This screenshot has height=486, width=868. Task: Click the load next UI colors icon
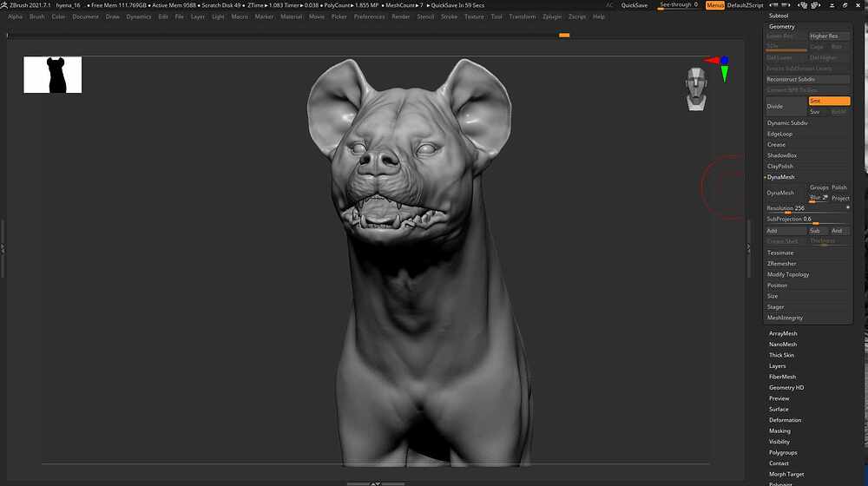(815, 5)
